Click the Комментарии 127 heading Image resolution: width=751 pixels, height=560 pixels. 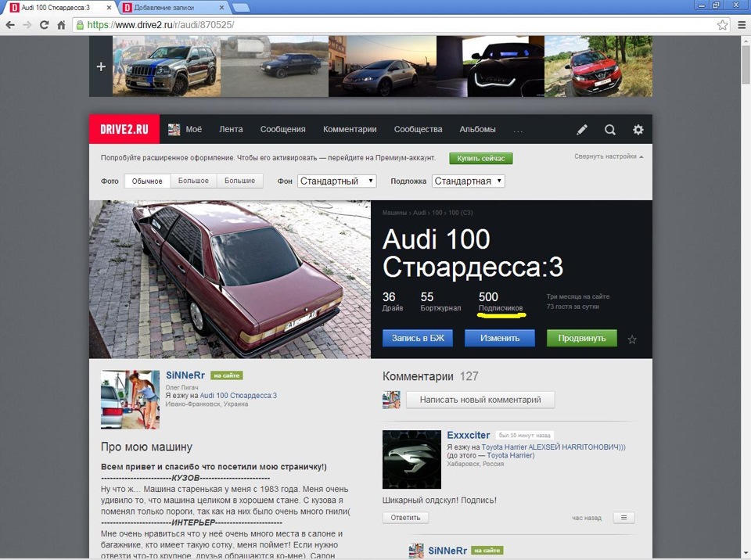coord(430,376)
